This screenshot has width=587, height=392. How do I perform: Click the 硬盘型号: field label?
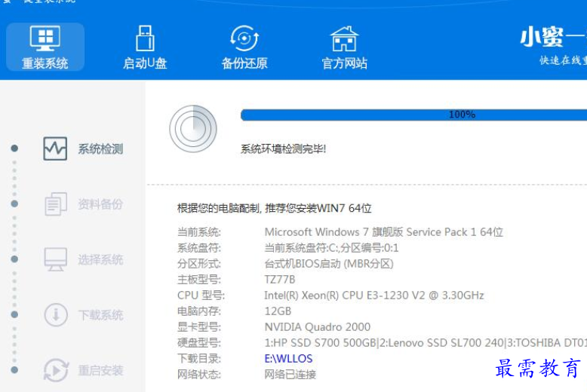coord(199,343)
